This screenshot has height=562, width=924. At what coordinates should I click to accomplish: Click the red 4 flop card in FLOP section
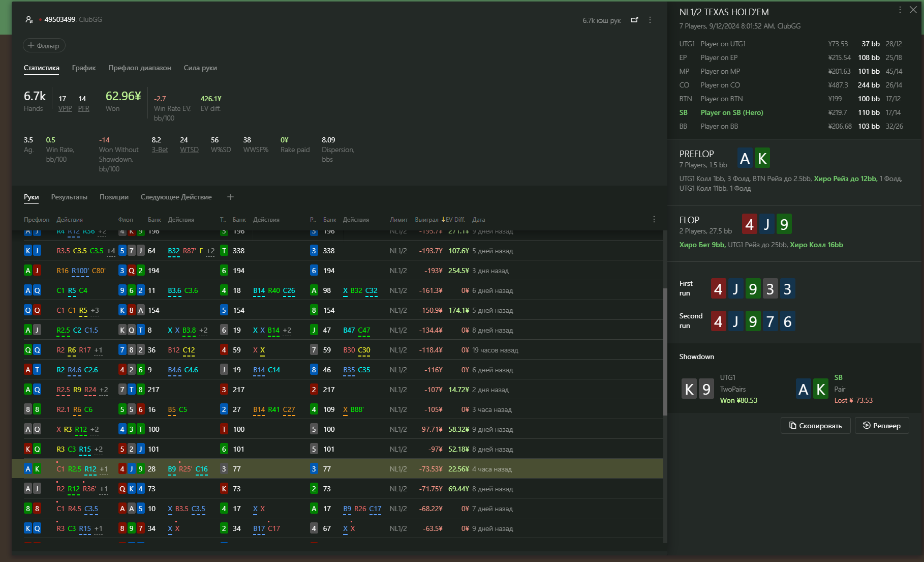point(750,224)
